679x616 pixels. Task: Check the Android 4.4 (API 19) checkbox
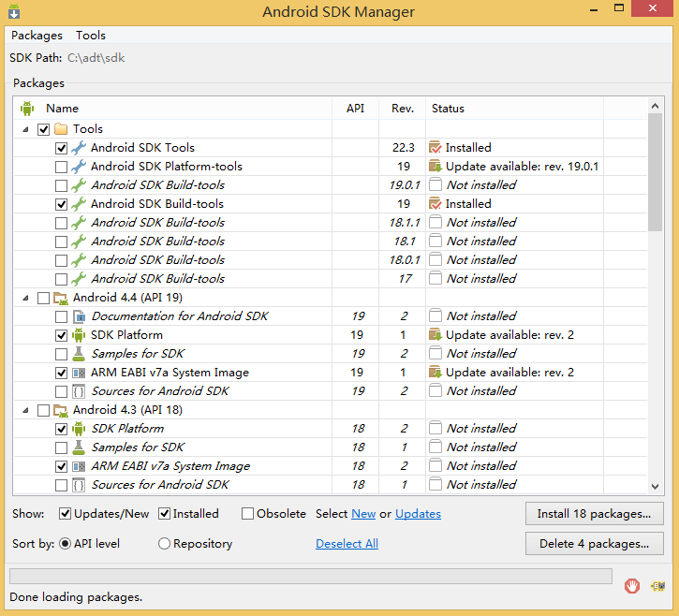pyautogui.click(x=43, y=299)
